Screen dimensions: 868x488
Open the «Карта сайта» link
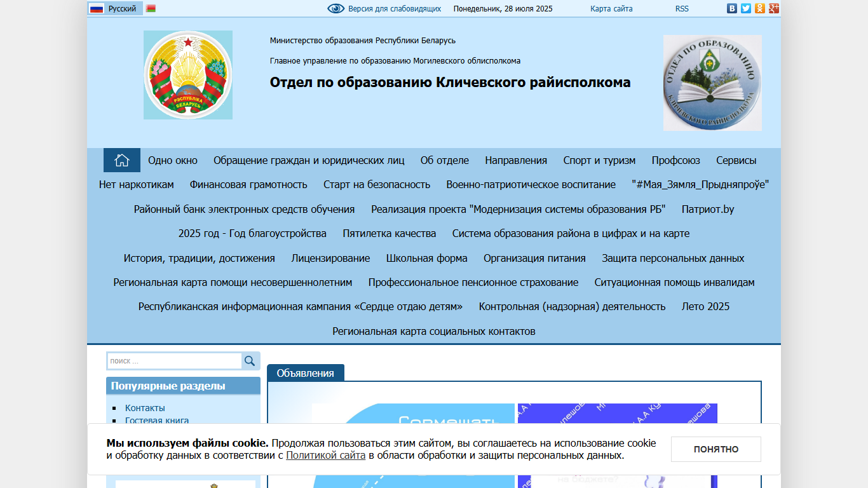pos(611,9)
